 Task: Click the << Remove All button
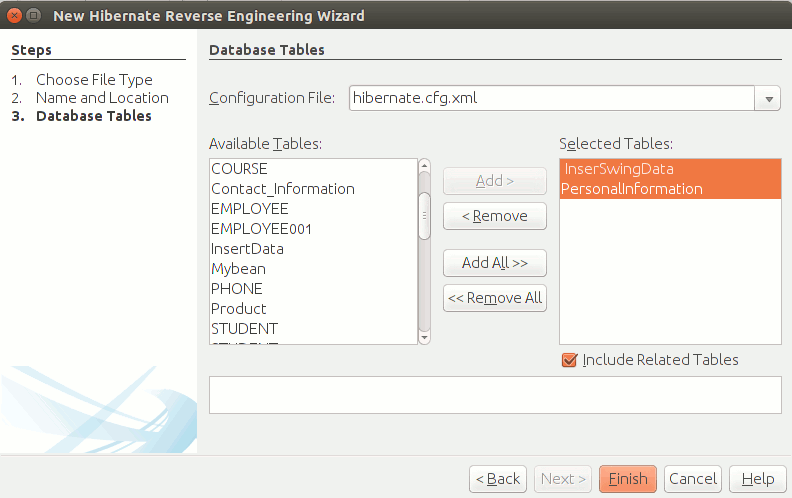[x=495, y=298]
